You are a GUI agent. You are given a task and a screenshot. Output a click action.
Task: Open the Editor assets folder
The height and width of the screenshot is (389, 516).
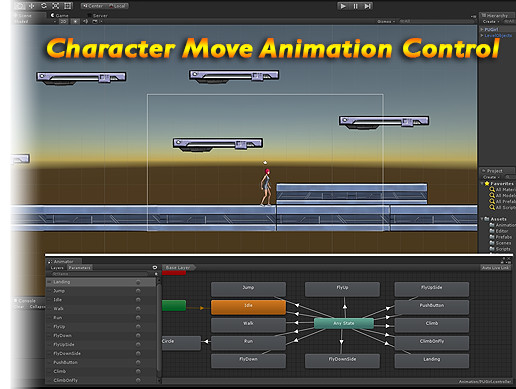[x=499, y=231]
